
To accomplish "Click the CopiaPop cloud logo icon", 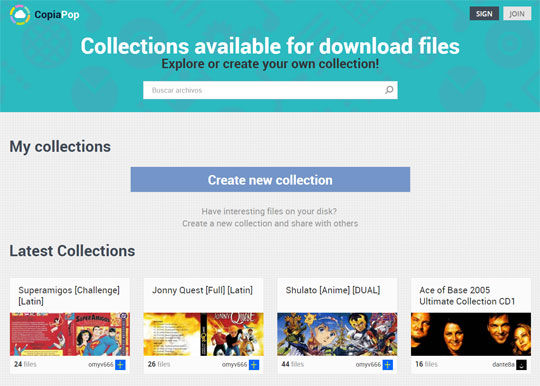I will [20, 15].
